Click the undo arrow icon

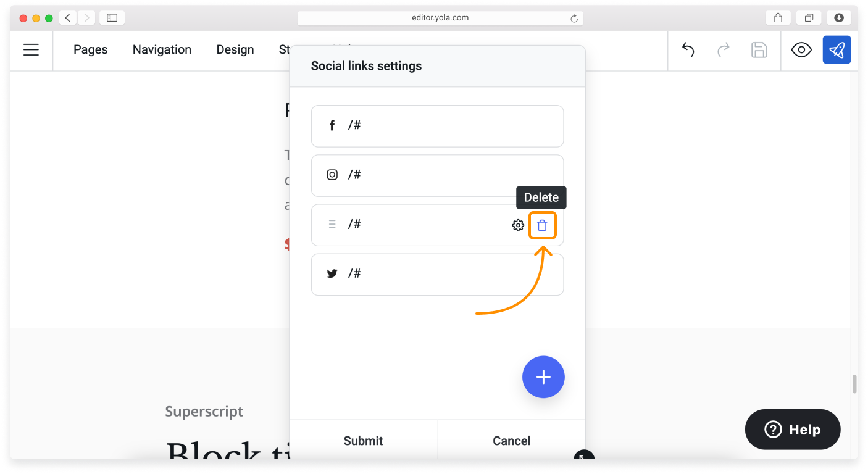688,50
